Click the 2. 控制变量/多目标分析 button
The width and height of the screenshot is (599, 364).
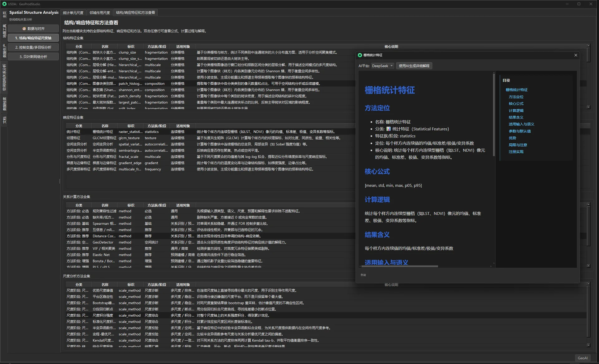coord(33,47)
